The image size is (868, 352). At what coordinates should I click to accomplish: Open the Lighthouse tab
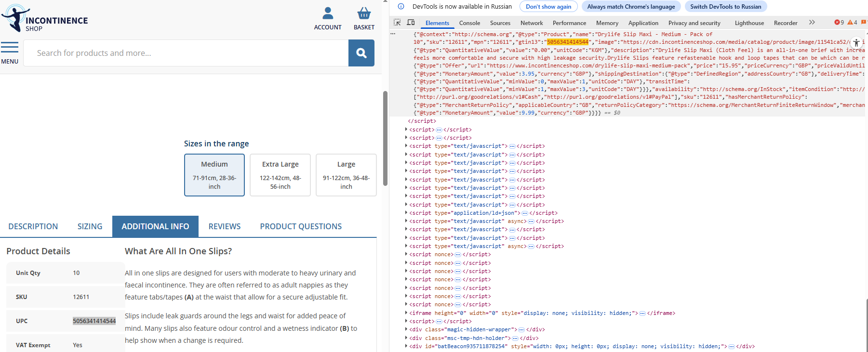coord(749,23)
